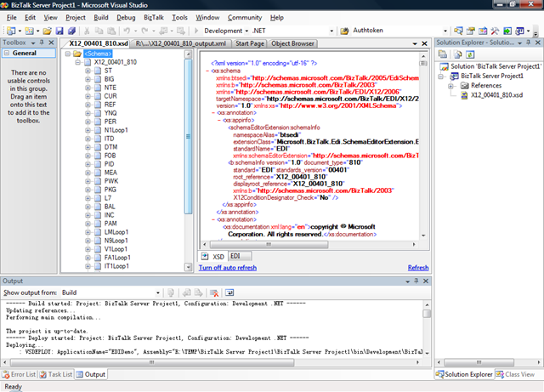Click the Object Browser toolbar icon
544x392 pixels.
tap(483, 31)
